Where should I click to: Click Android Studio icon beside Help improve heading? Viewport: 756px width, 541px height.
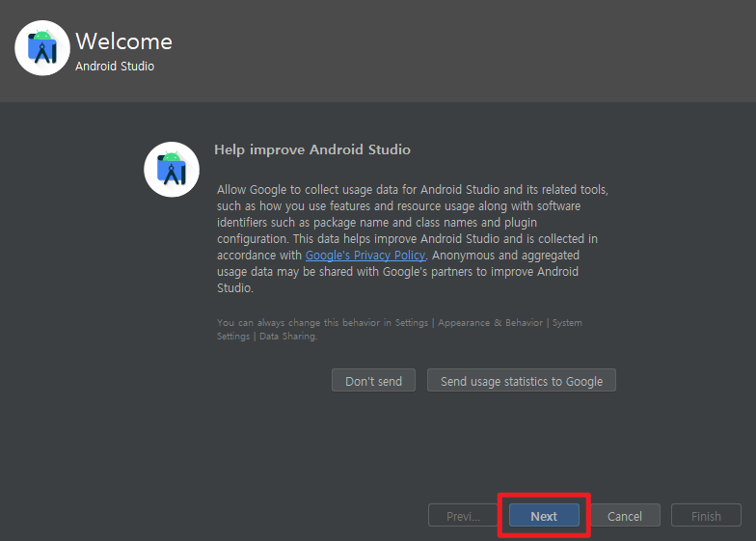172,170
